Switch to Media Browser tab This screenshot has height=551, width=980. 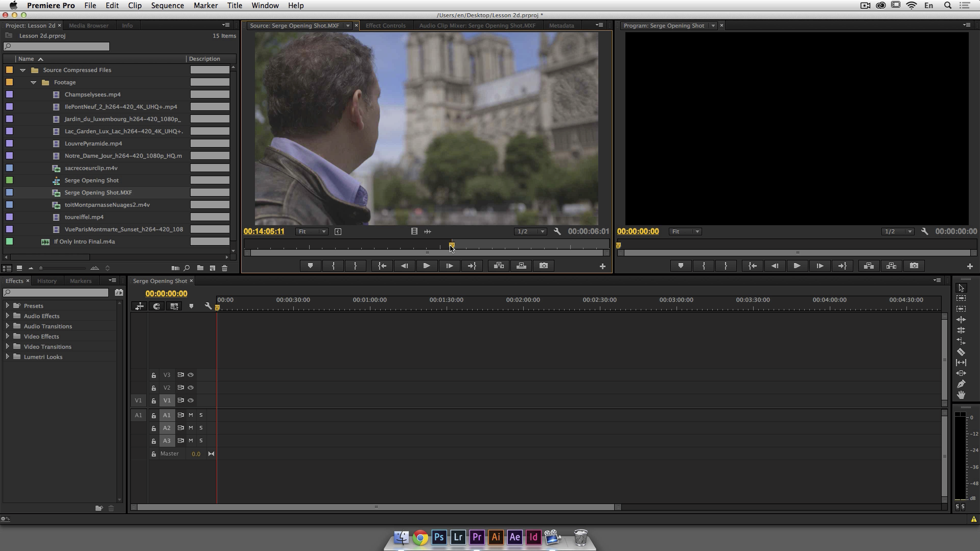pos(88,26)
